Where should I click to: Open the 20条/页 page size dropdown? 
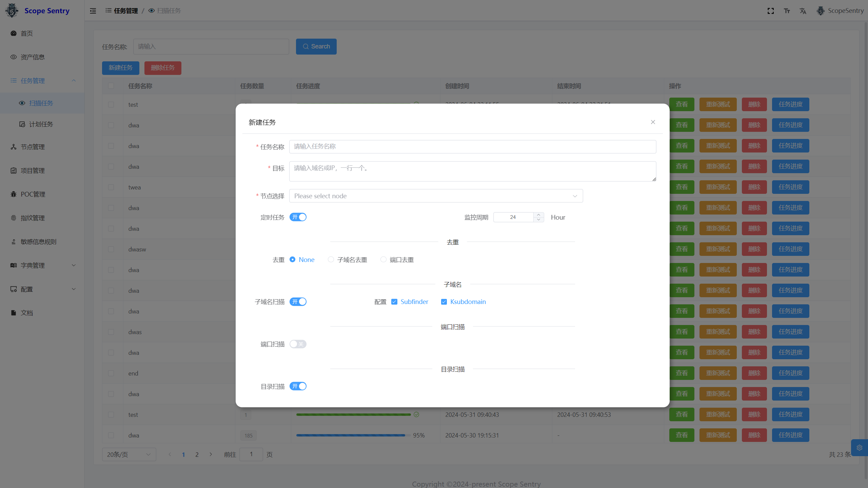tap(129, 454)
